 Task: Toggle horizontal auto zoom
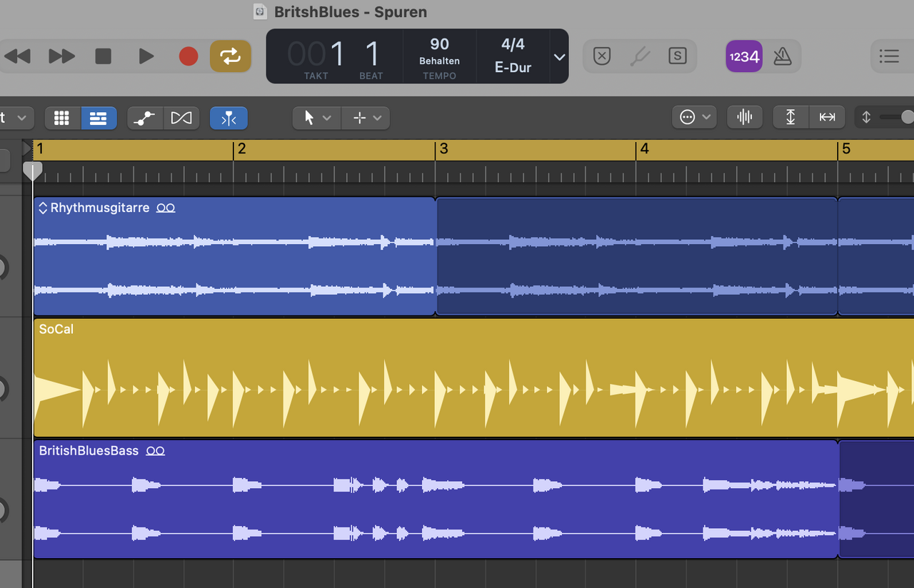tap(827, 117)
